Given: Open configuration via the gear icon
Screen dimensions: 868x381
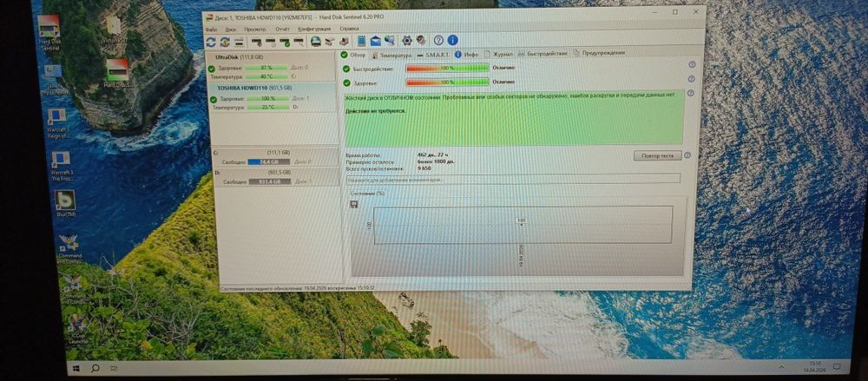Looking at the screenshot, I should [407, 41].
